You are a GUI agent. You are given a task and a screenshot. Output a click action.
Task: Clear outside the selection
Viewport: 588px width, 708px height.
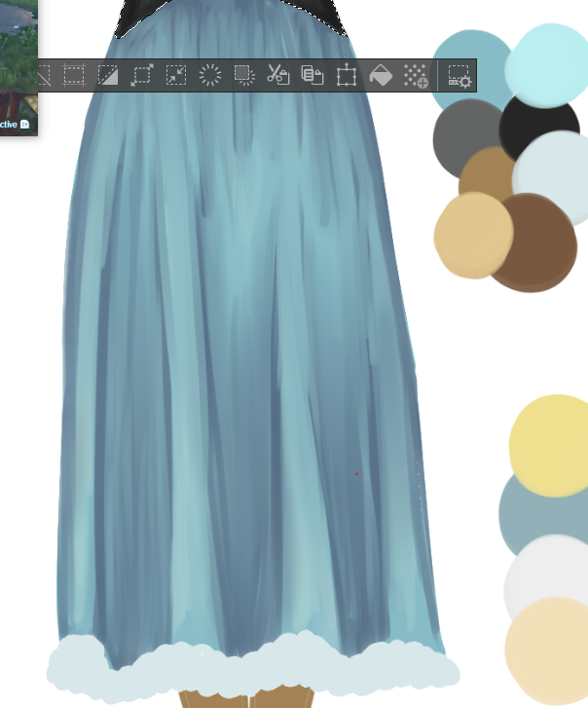tap(244, 75)
